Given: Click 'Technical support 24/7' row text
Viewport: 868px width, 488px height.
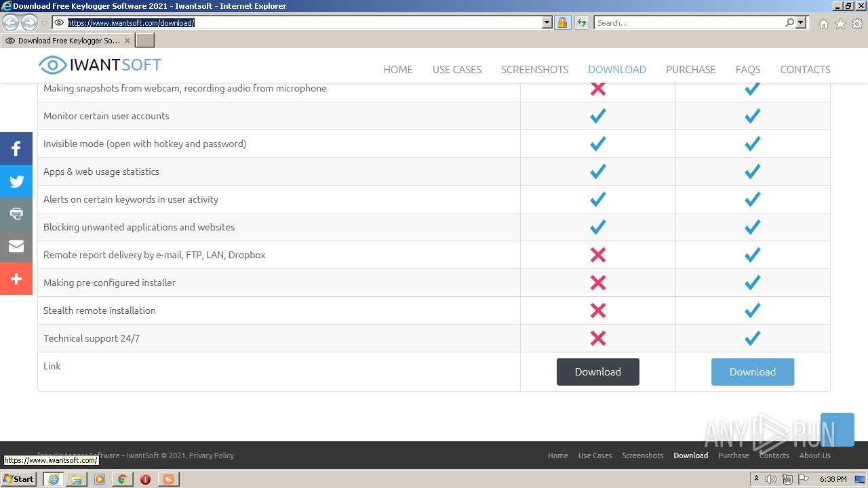Looking at the screenshot, I should click(x=92, y=338).
